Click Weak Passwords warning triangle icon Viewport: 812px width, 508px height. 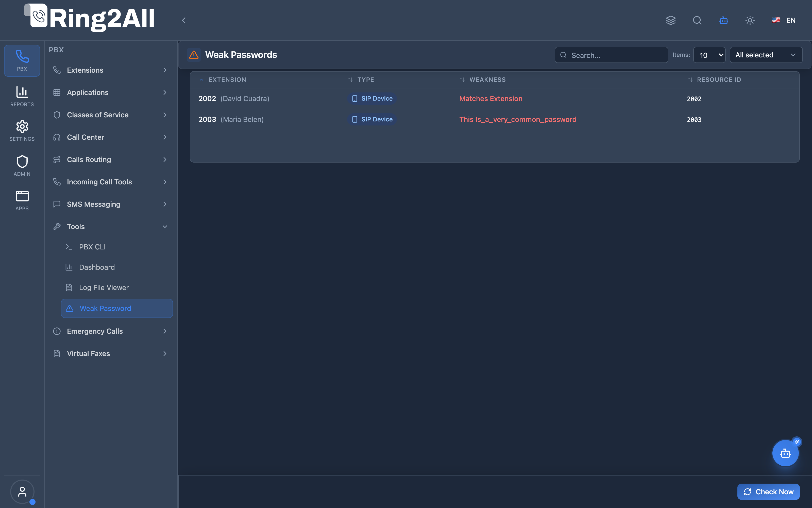tap(194, 55)
